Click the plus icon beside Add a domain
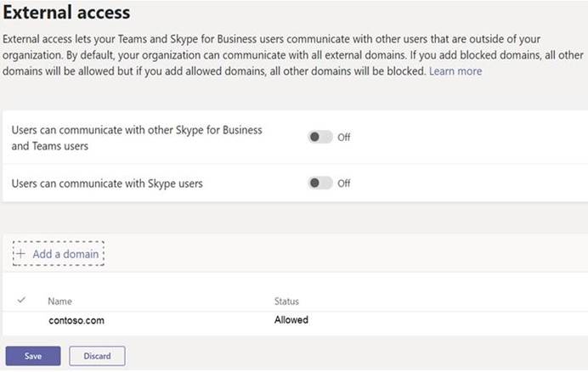This screenshot has width=588, height=372. [21, 254]
